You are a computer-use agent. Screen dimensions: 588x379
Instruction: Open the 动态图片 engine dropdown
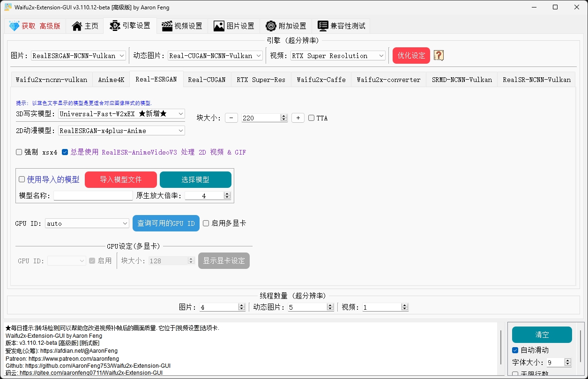216,56
